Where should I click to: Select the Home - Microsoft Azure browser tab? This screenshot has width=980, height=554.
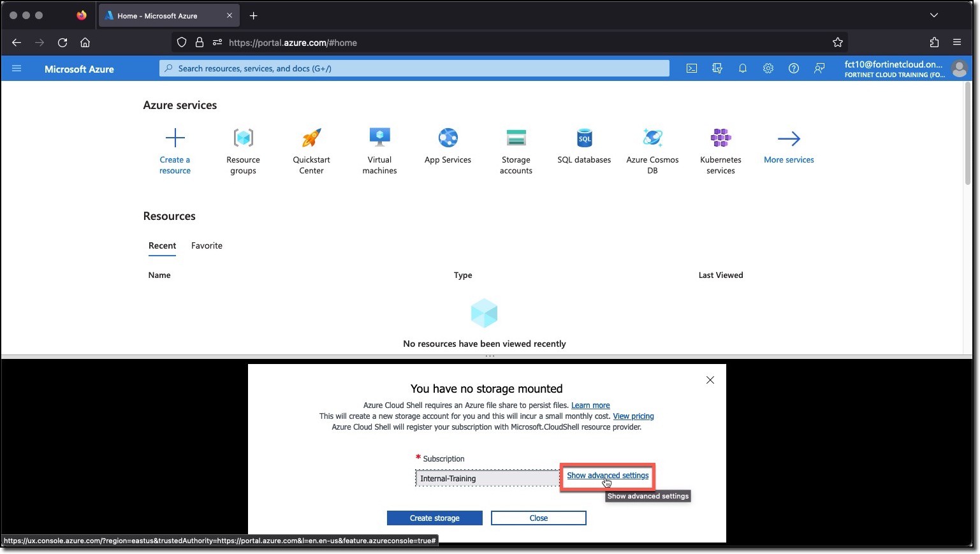coord(168,16)
